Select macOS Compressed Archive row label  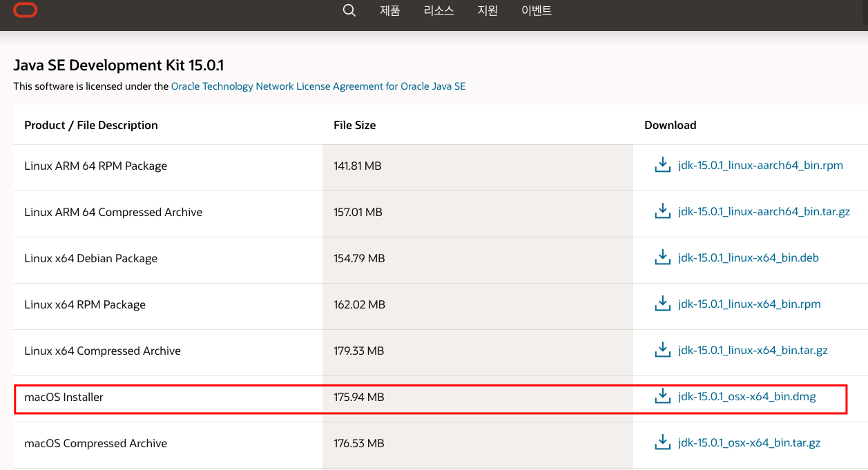coord(96,443)
